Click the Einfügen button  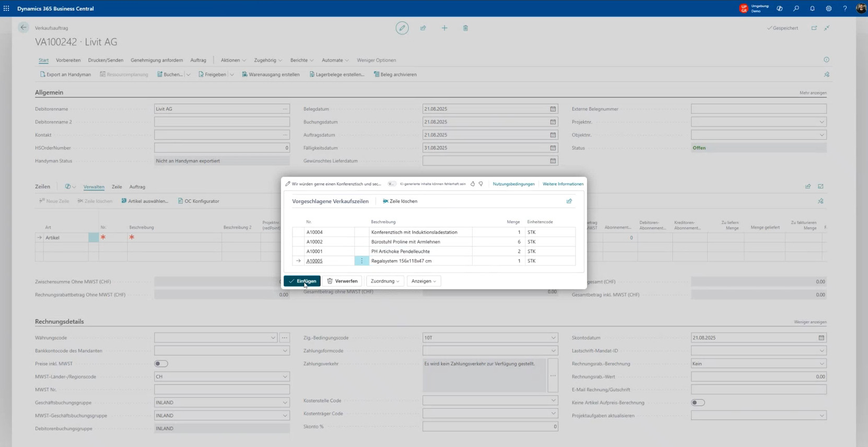point(302,281)
